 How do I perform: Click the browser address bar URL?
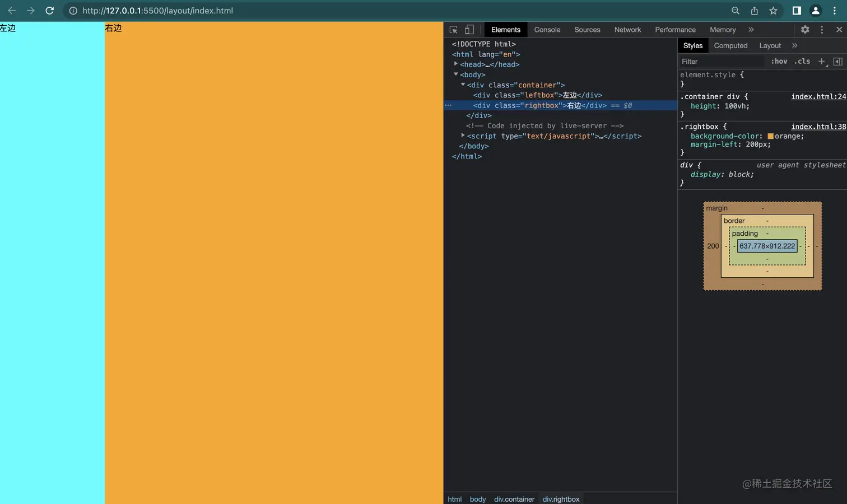[157, 11]
